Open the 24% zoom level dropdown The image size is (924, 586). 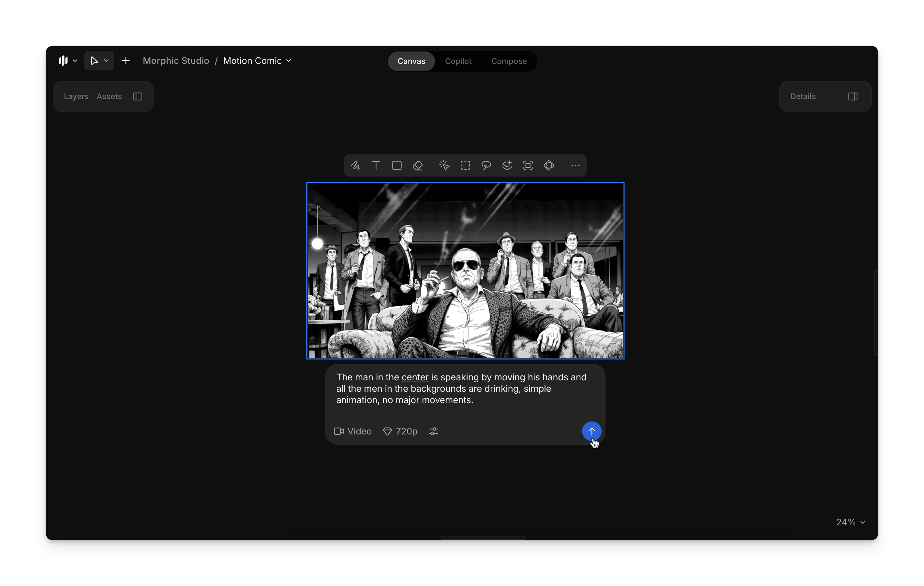pos(850,522)
